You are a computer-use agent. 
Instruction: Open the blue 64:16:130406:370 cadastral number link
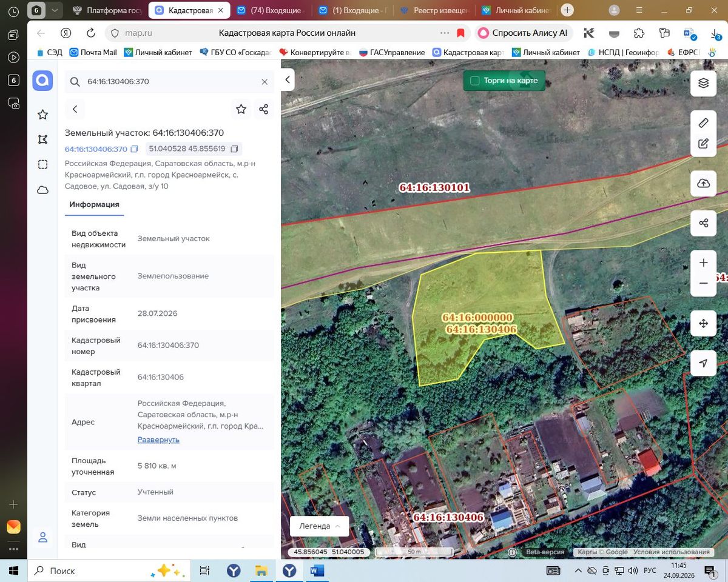(96, 149)
